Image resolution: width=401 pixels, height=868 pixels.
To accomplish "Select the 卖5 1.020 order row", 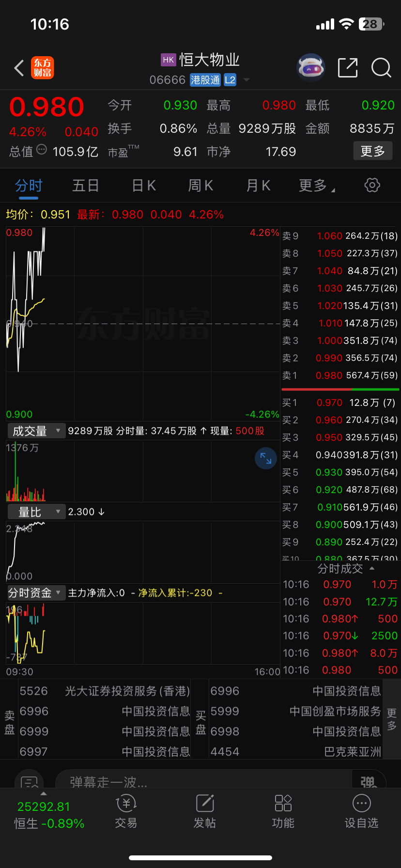I will coord(340,306).
